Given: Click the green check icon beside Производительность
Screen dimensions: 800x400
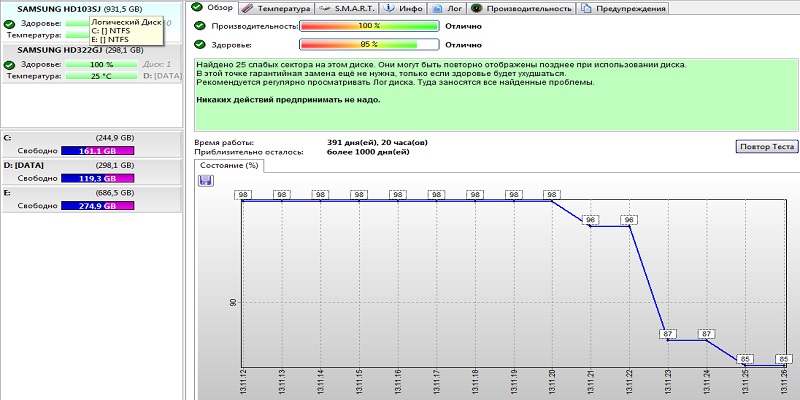Looking at the screenshot, I should (x=201, y=26).
